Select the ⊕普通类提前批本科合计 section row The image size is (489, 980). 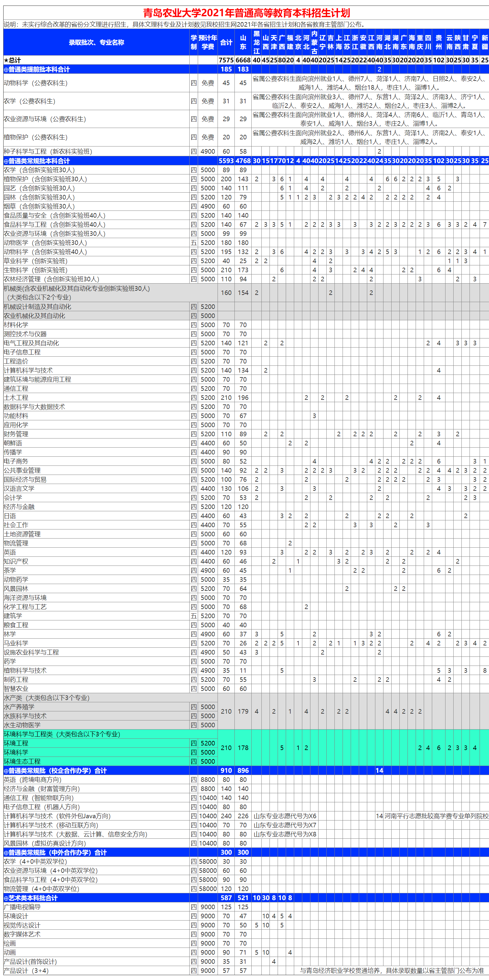[x=246, y=69]
